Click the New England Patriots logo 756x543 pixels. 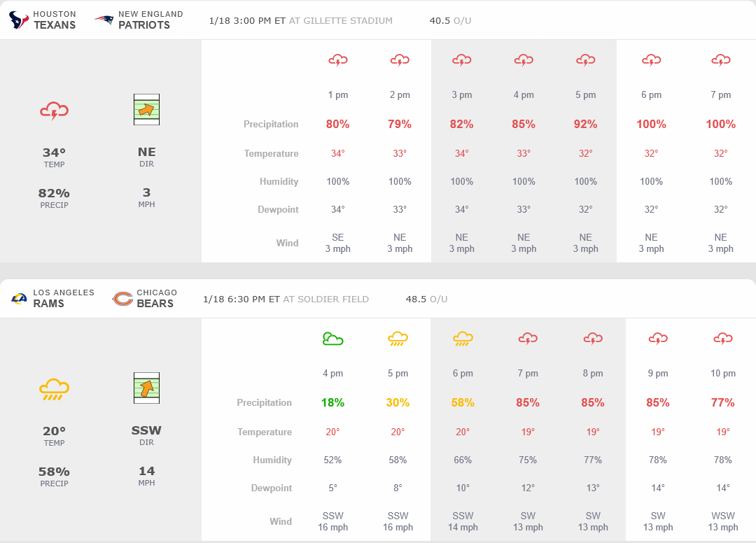[x=104, y=20]
